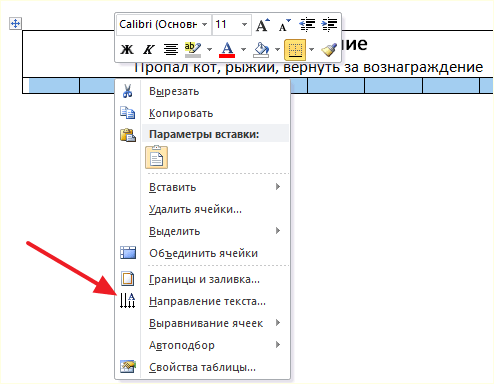494x384 pixels.
Task: Open the borders dropdown arrow
Action: coord(311,49)
